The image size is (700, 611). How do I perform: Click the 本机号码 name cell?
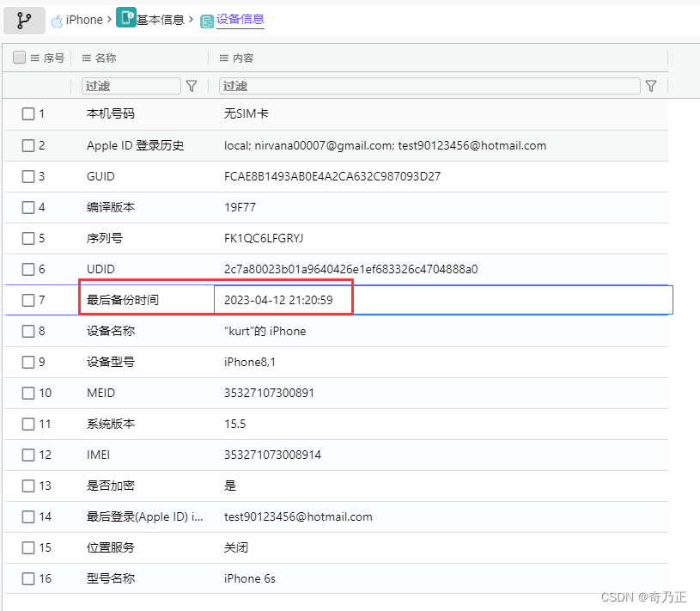tap(110, 114)
